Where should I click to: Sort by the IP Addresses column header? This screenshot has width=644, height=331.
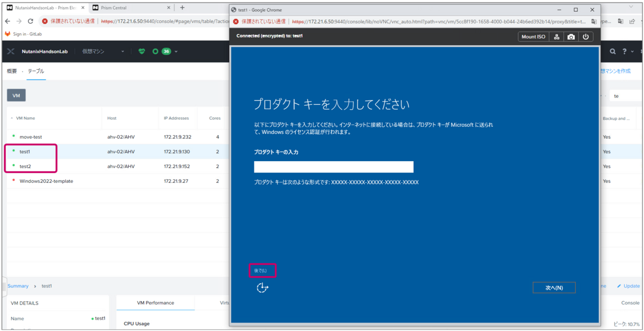coord(177,118)
